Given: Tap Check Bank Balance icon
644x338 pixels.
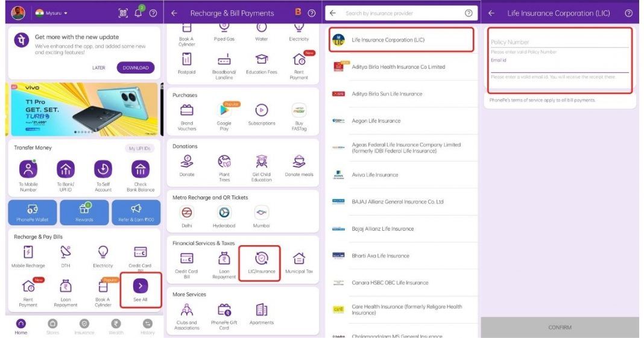Looking at the screenshot, I should point(140,169).
